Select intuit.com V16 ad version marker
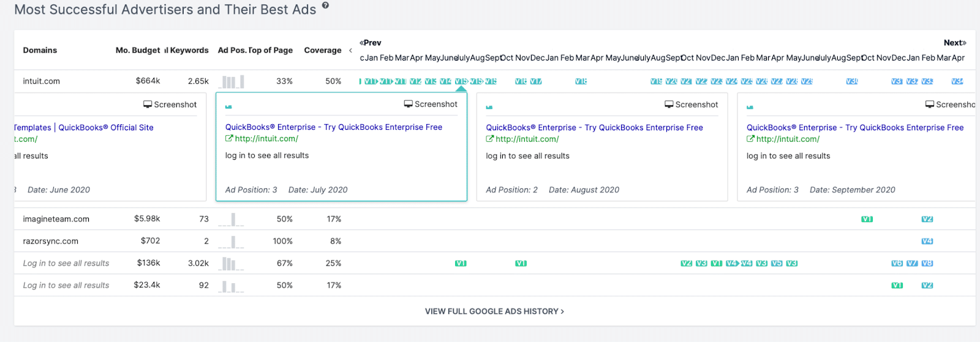Viewport: 980px width, 342px height. [x=521, y=81]
